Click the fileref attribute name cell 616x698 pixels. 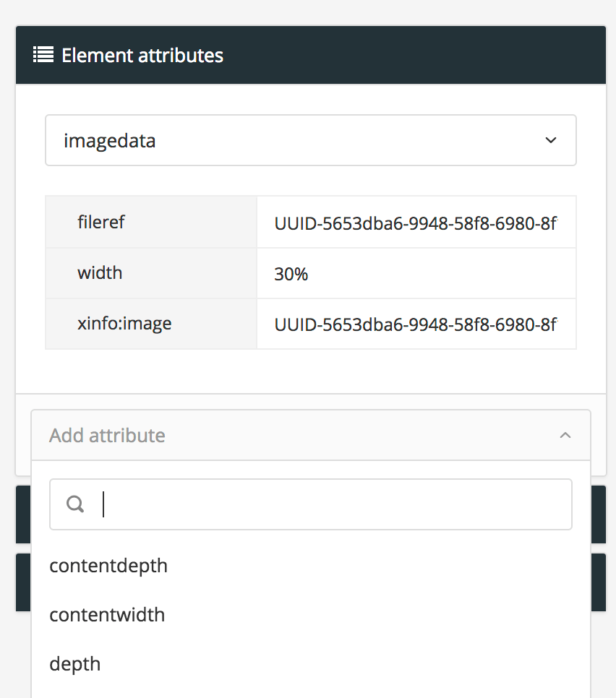coord(150,223)
